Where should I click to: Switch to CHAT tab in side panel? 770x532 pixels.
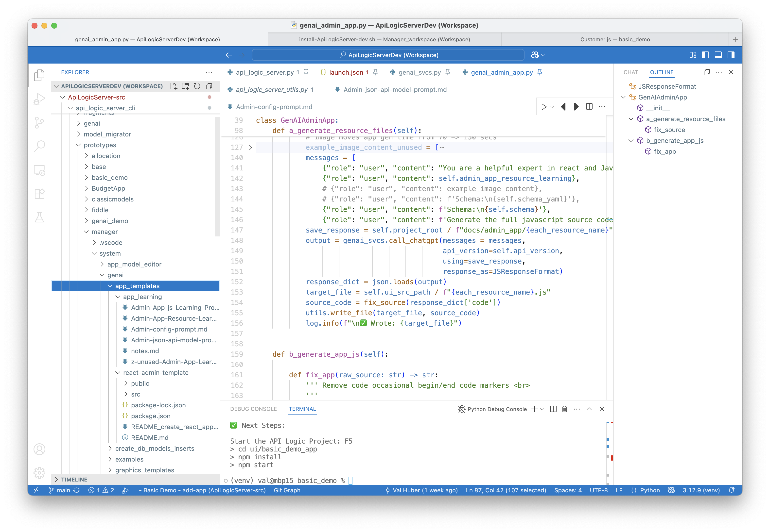coord(630,72)
